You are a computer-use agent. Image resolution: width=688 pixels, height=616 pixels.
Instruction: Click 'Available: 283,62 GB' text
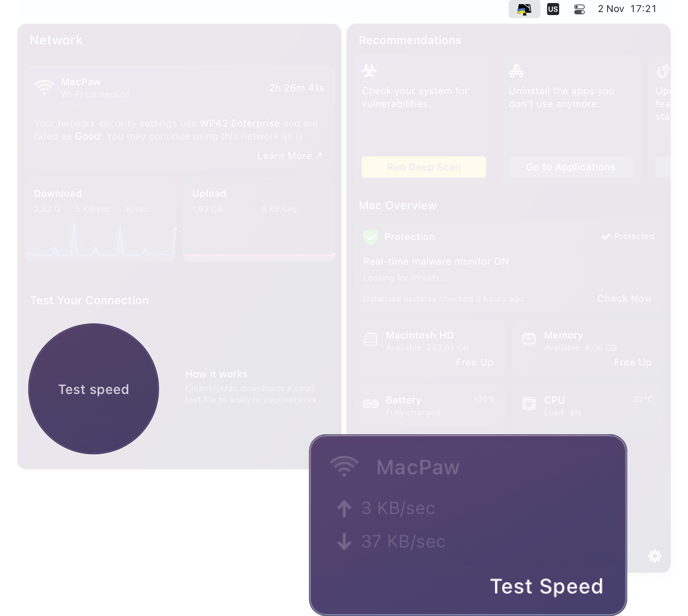[427, 348]
